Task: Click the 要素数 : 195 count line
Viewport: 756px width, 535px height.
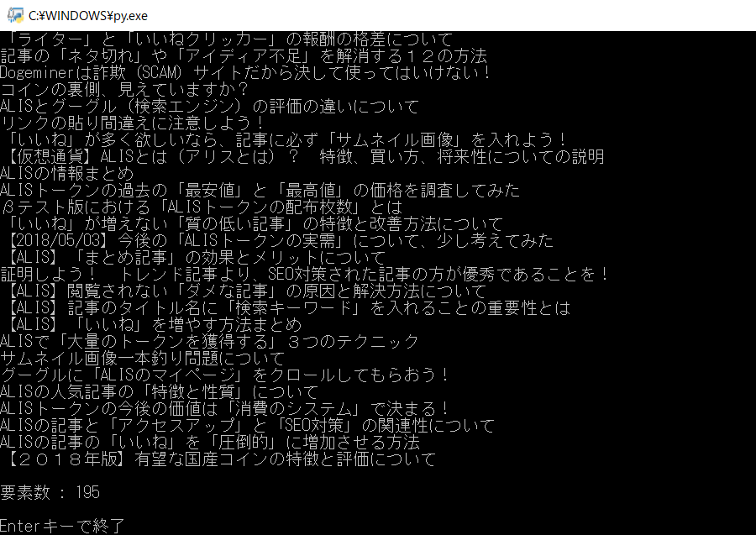Action: point(50,492)
